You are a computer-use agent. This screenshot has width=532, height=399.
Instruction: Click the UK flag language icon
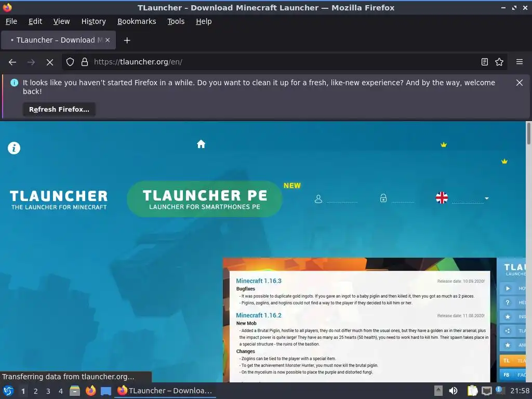point(442,198)
